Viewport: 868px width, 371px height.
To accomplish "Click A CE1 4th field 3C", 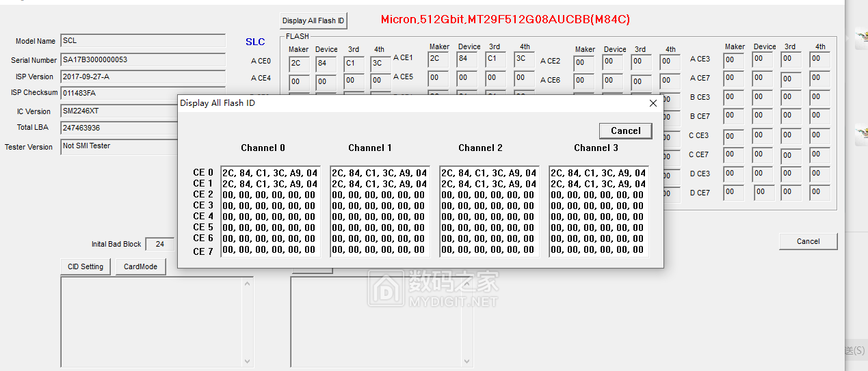I will 524,59.
